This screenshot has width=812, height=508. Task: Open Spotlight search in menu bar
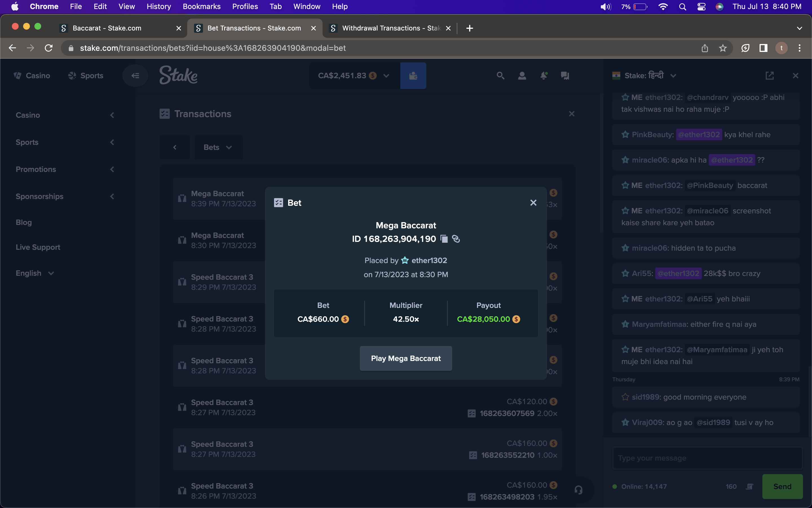[x=683, y=6]
